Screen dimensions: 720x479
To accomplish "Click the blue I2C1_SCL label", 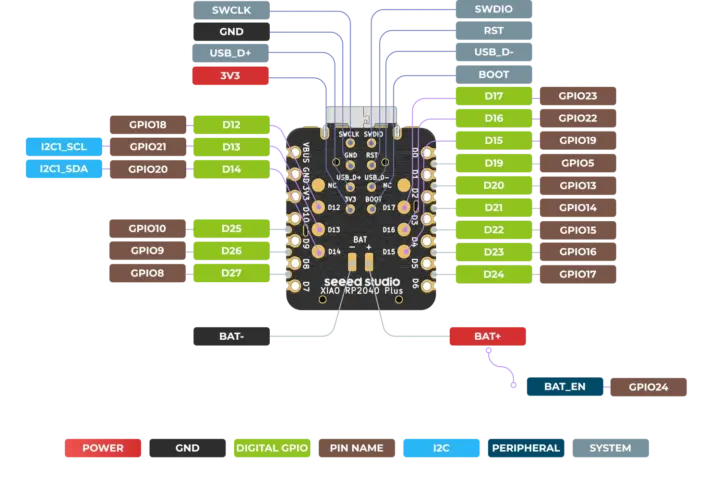I will [64, 147].
